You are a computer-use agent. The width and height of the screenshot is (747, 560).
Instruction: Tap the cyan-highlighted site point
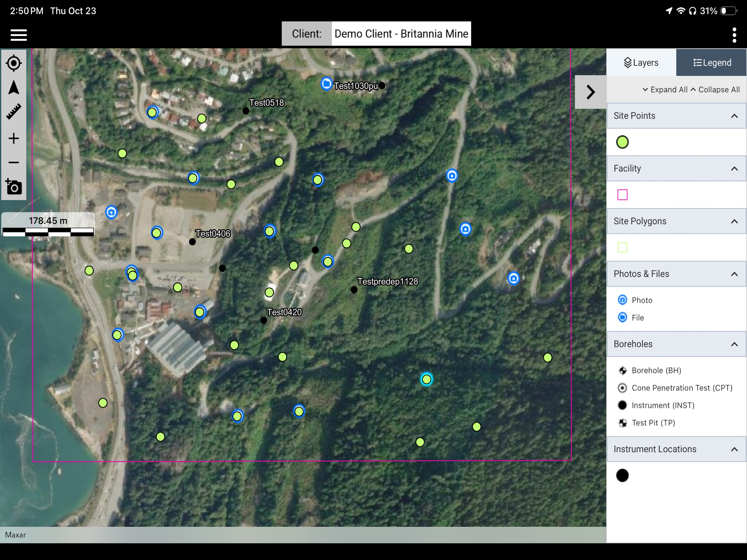pyautogui.click(x=427, y=379)
